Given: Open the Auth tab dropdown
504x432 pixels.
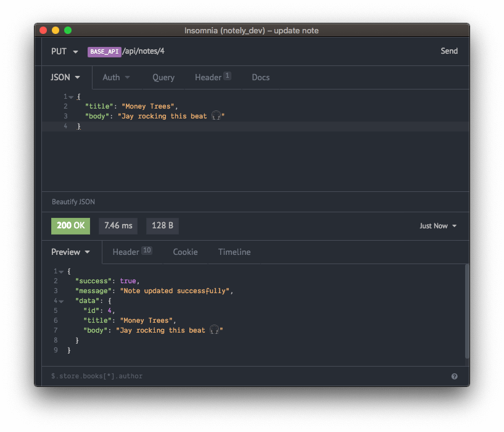Looking at the screenshot, I should (x=116, y=77).
